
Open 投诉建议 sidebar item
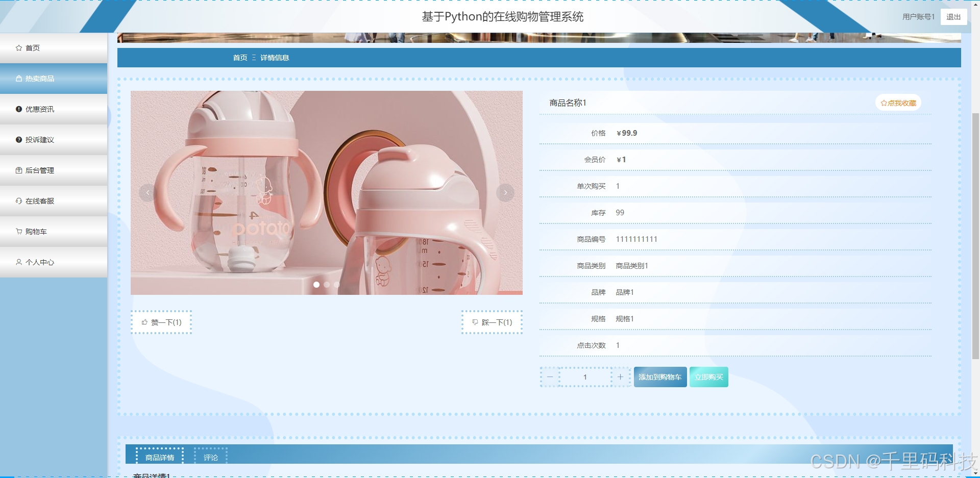click(x=54, y=140)
